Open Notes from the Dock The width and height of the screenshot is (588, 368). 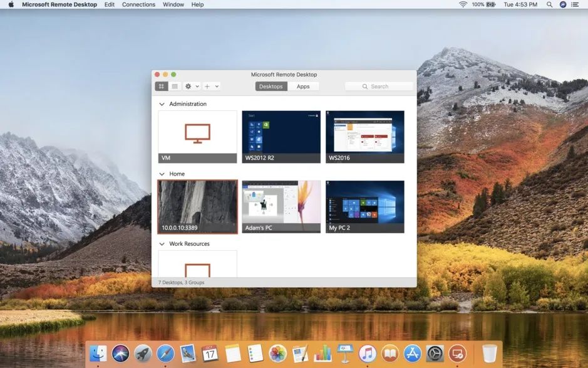tap(233, 354)
